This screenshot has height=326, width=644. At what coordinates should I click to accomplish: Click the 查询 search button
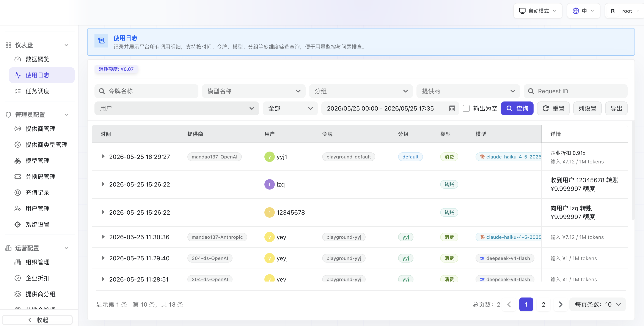(517, 108)
